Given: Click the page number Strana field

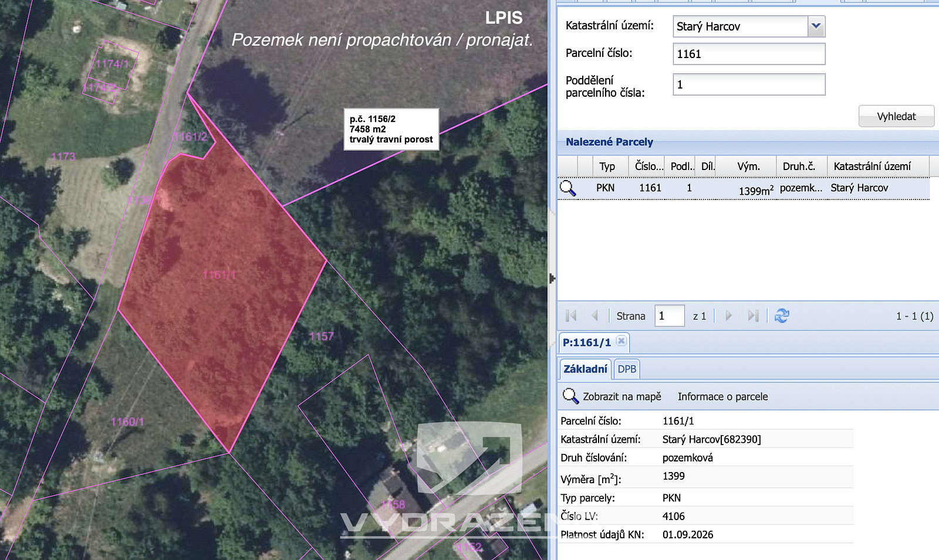Looking at the screenshot, I should click(x=670, y=315).
